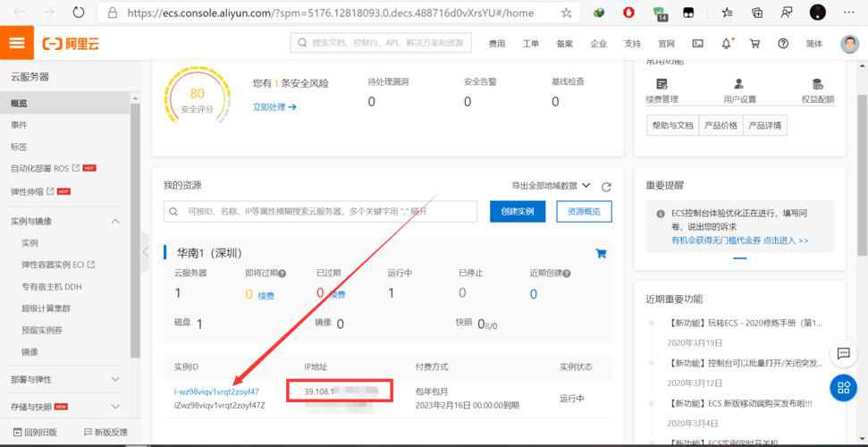Expand export all region data dropdown

552,186
